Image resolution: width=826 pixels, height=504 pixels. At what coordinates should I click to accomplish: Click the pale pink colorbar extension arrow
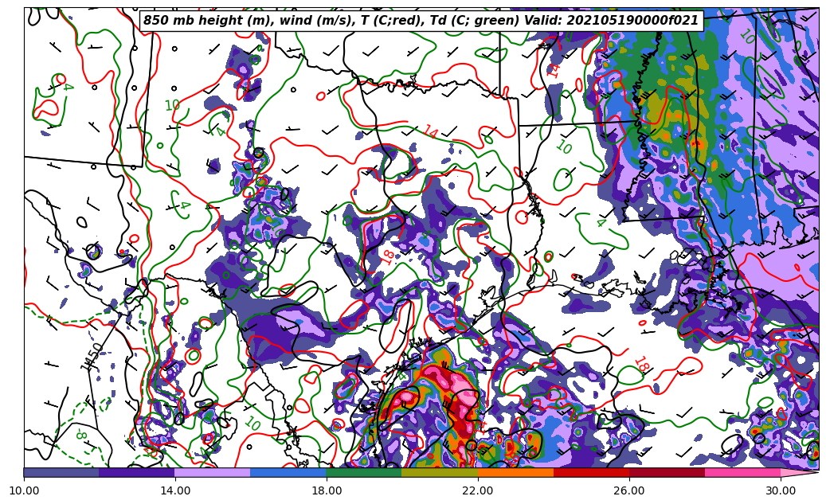[798, 472]
